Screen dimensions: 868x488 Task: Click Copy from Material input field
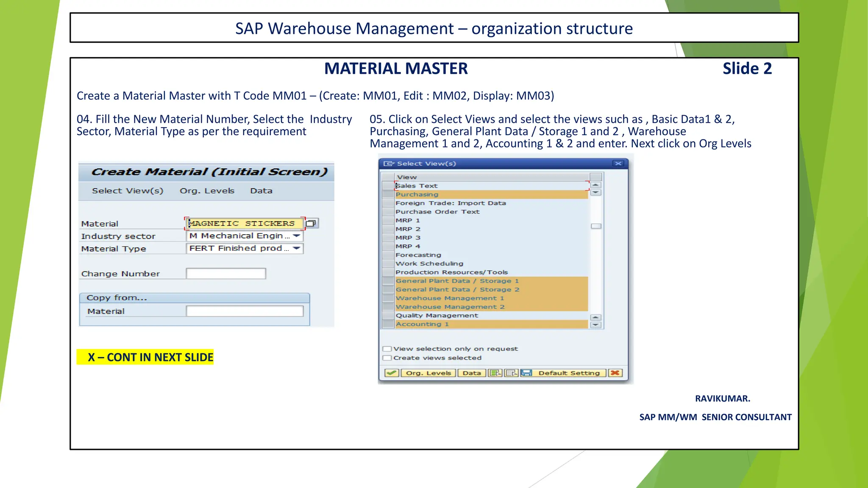(x=245, y=311)
